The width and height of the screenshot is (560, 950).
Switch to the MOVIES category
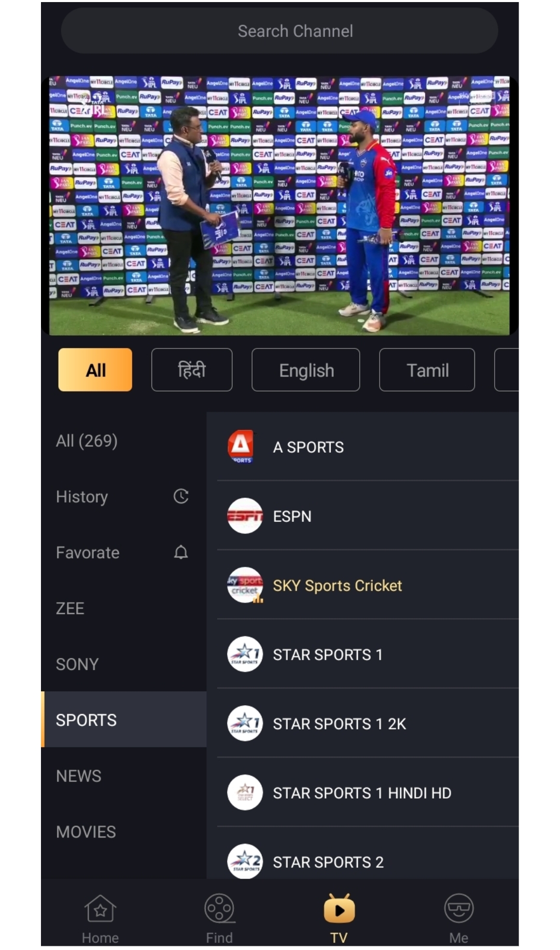point(86,832)
